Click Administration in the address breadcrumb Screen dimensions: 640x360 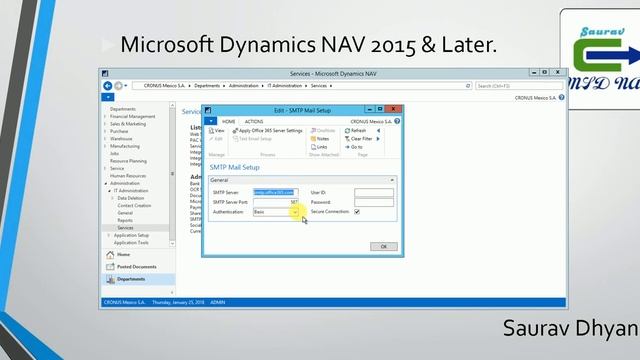[243, 86]
